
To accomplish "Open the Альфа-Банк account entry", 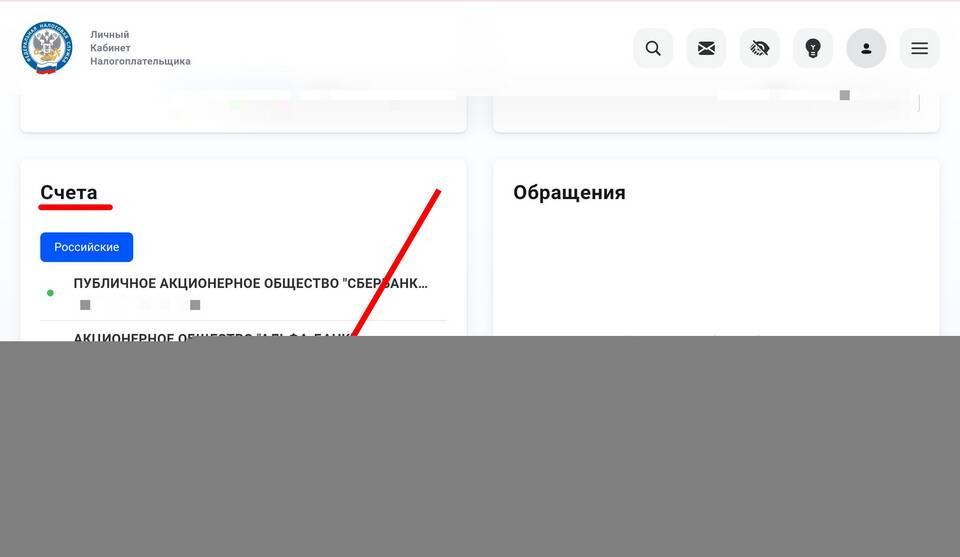I will point(211,338).
